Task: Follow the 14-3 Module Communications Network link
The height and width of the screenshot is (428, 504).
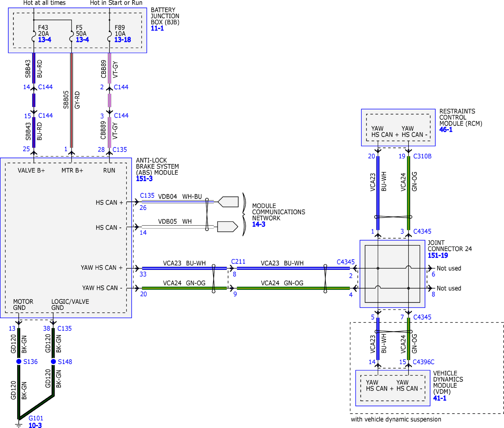Action: click(x=259, y=224)
